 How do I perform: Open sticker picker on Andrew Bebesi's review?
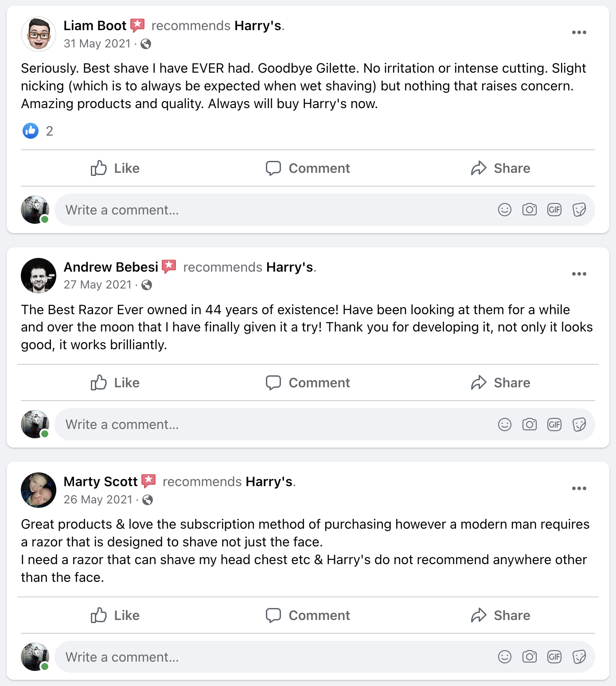[x=579, y=425]
